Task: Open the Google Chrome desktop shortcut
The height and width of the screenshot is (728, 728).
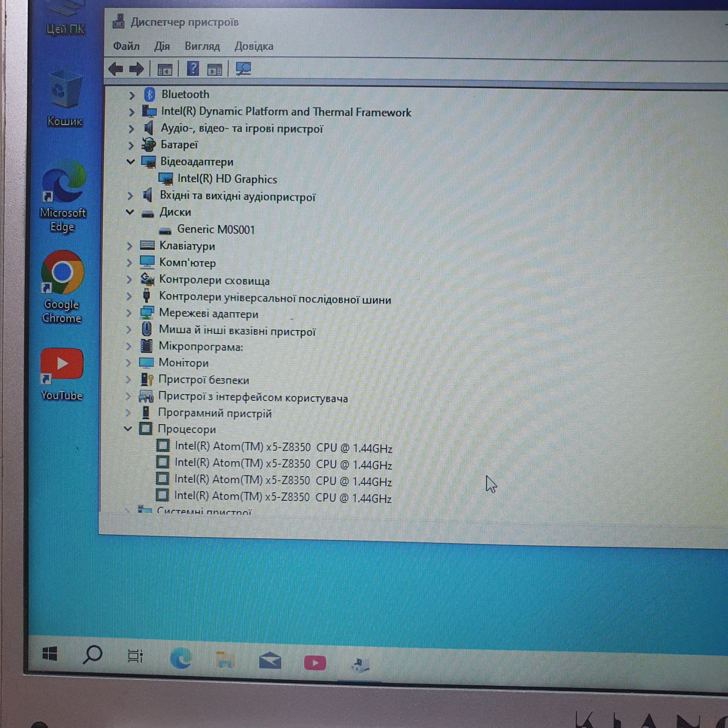Action: coord(62,286)
